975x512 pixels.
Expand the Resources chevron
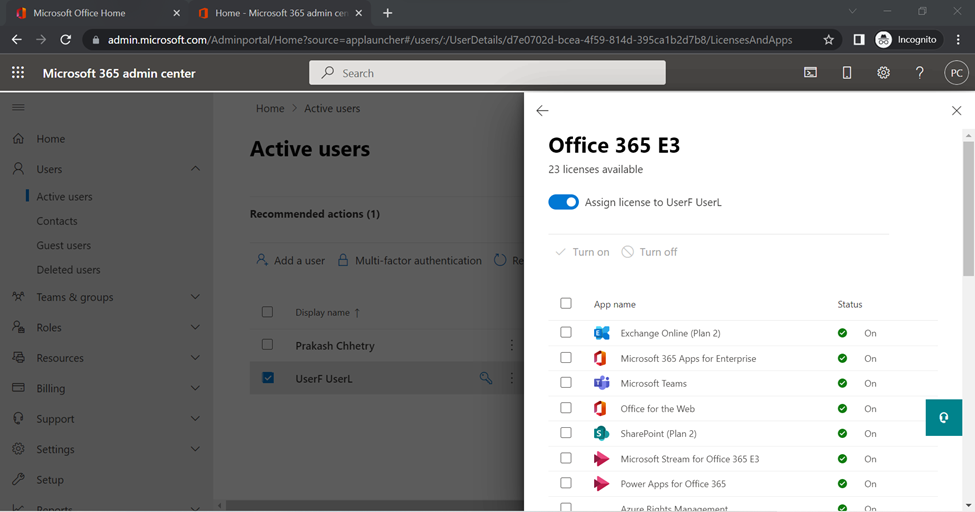195,358
